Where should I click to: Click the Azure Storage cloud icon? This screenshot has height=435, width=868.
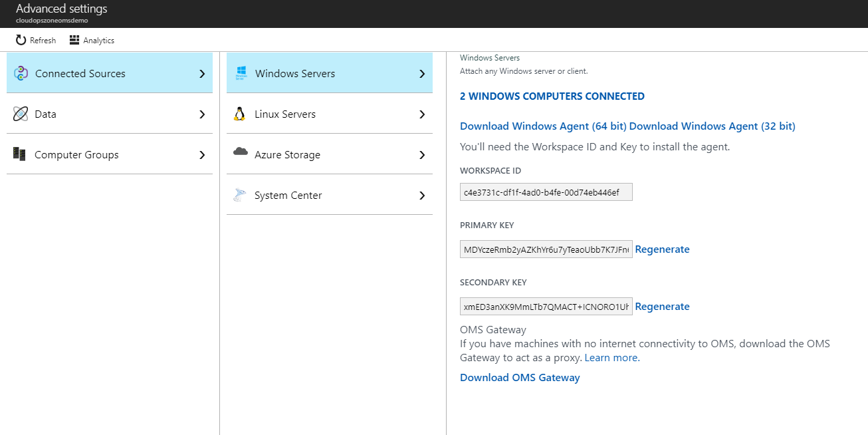tap(241, 152)
